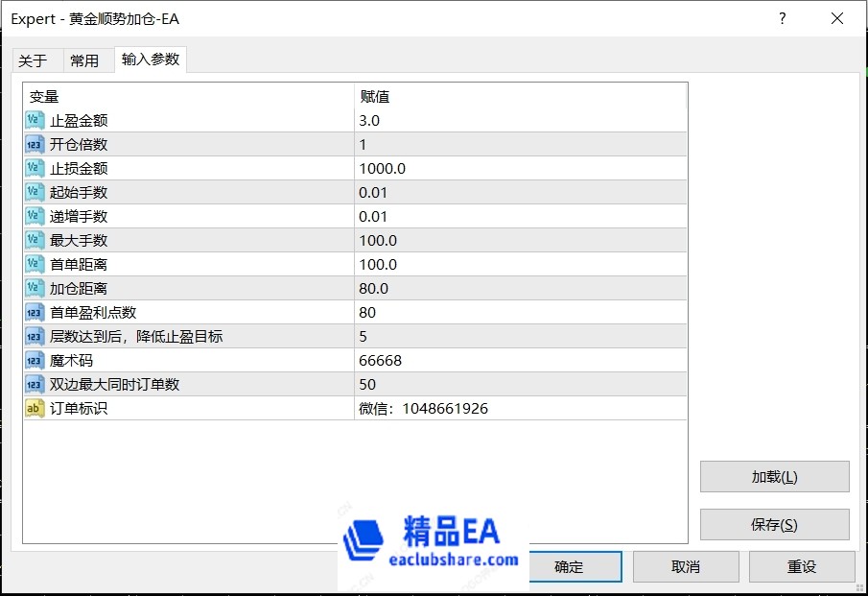
Task: Click the 123 icon beside 开仓倍数
Action: [31, 144]
